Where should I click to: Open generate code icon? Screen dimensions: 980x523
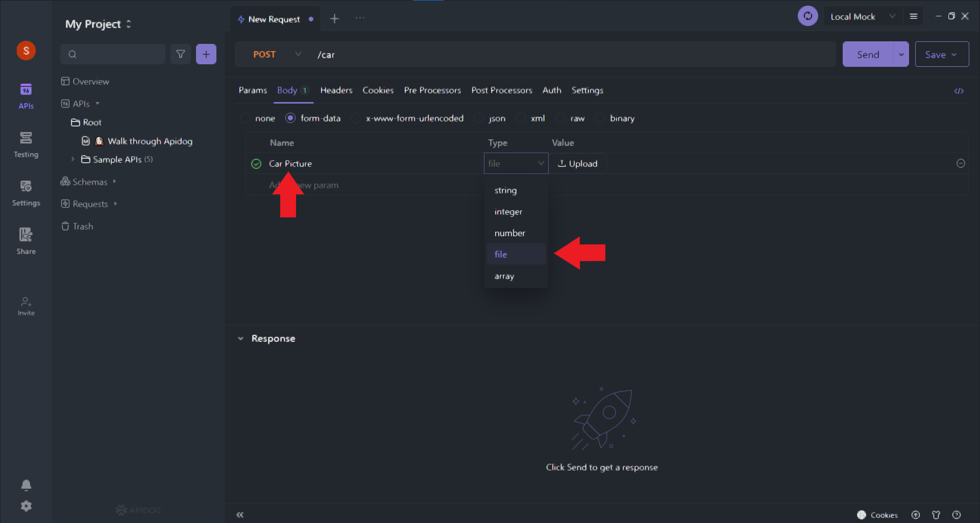click(x=959, y=91)
